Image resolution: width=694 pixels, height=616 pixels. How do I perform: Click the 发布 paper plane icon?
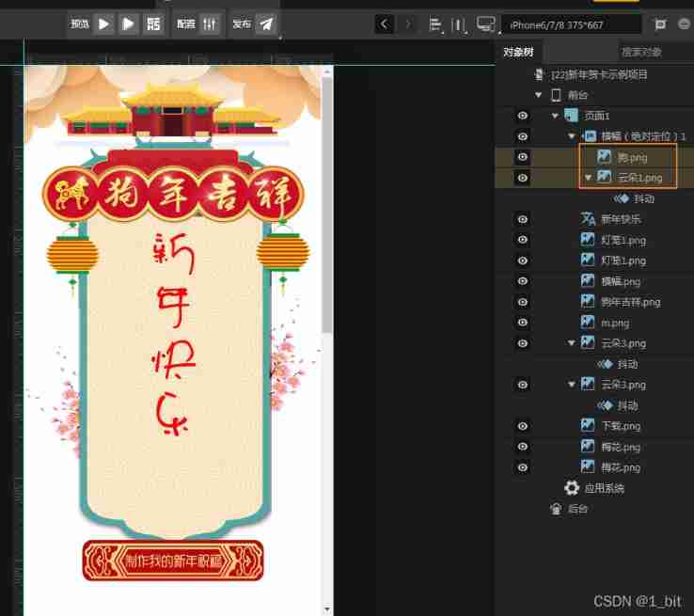tap(267, 24)
